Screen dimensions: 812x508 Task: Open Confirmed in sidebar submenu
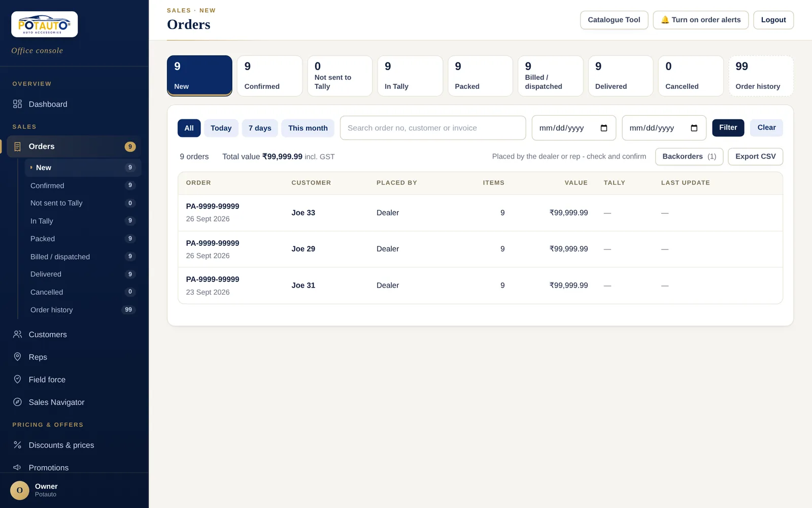(x=83, y=185)
